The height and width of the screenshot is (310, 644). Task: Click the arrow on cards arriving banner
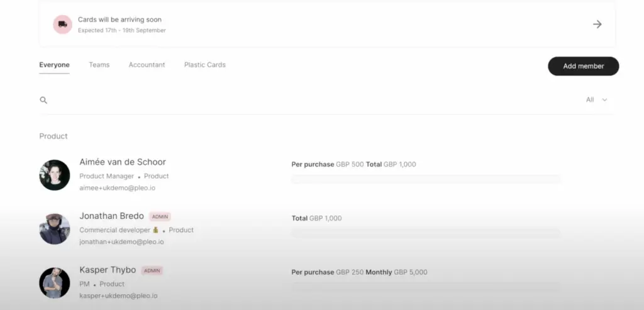[597, 25]
